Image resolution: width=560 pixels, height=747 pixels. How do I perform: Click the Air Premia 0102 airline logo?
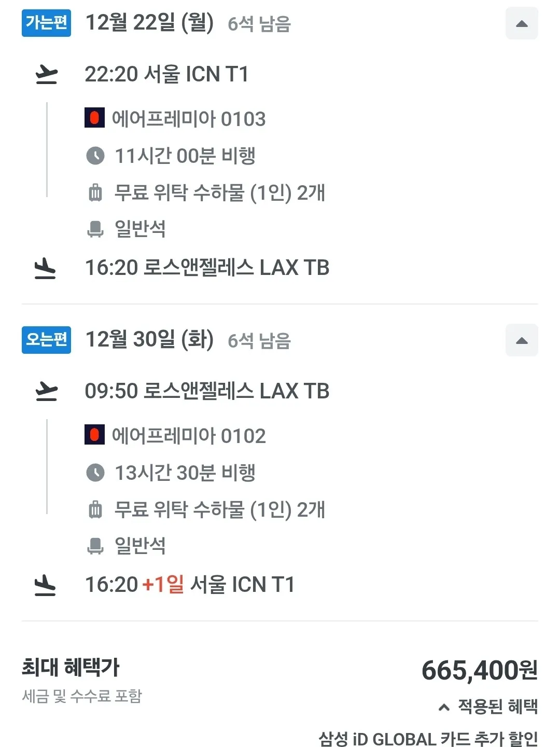[x=94, y=435]
